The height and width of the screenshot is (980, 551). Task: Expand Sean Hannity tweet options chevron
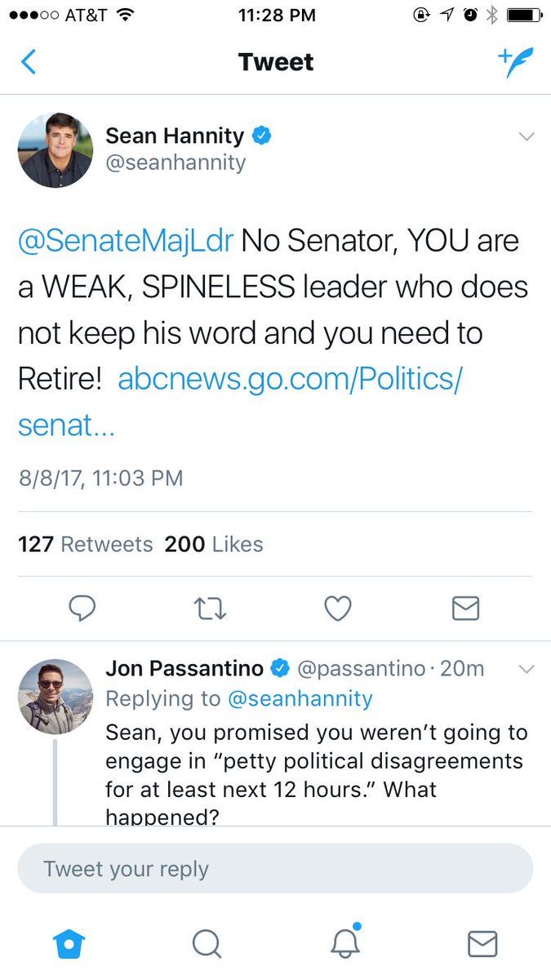(x=527, y=136)
